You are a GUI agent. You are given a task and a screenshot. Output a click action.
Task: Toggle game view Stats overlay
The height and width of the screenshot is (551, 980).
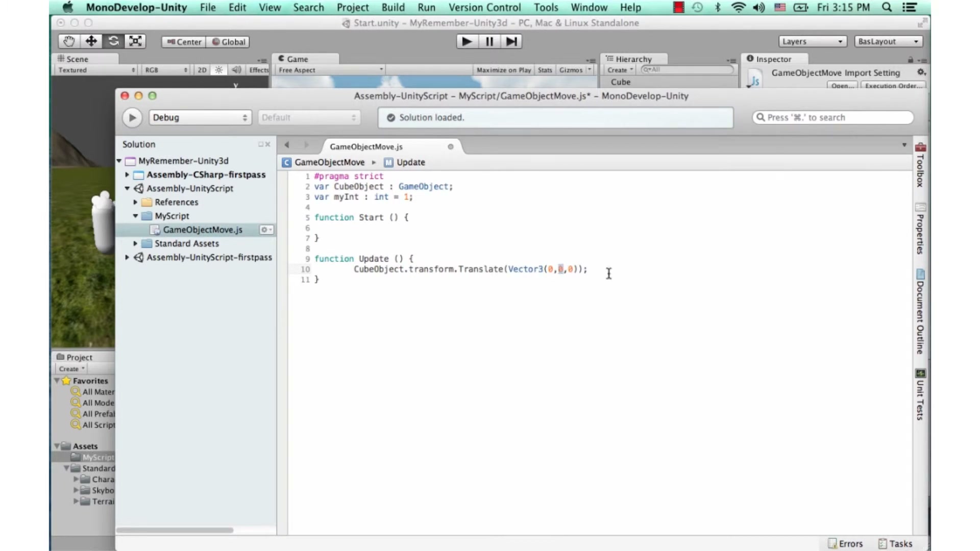coord(545,70)
